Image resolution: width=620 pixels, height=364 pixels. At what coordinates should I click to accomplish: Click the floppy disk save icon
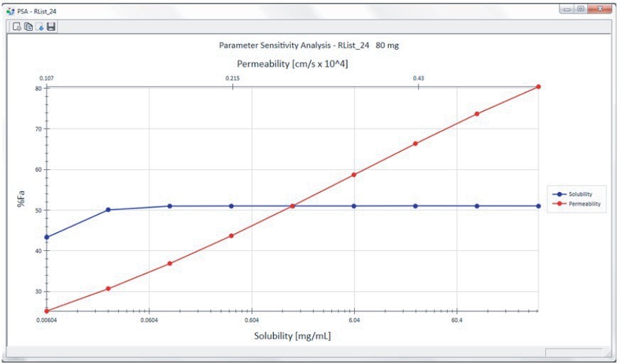pos(51,26)
